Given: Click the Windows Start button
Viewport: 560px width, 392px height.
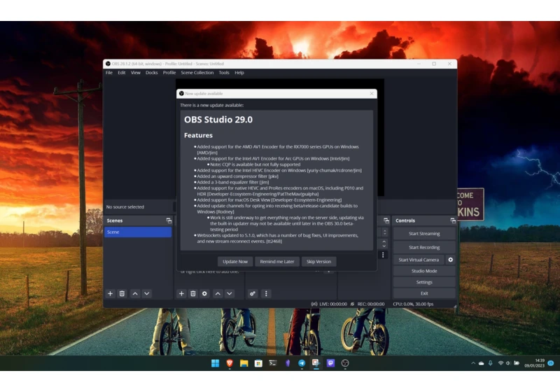Looking at the screenshot, I should point(216,363).
